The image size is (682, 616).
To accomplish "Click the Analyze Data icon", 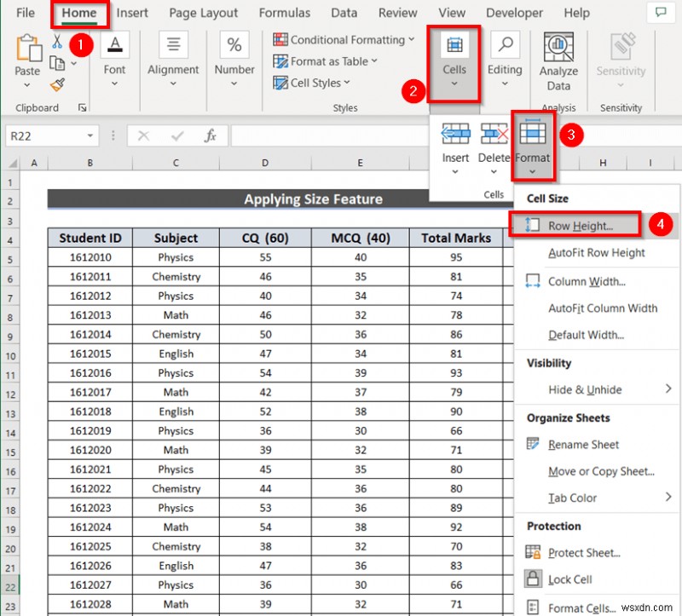I will pos(558,48).
